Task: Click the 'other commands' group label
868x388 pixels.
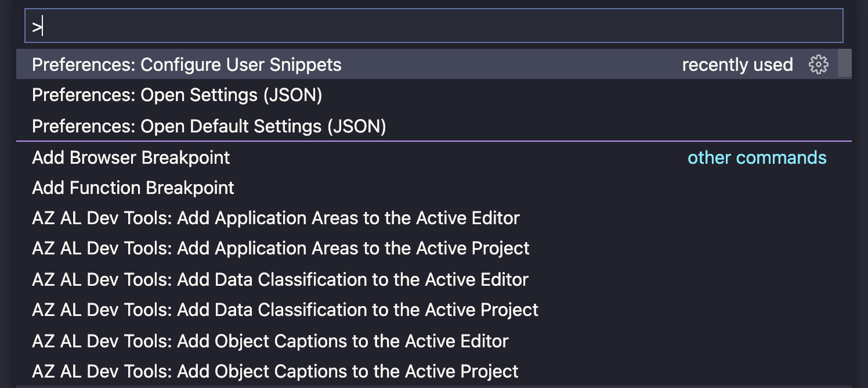Action: pos(757,157)
